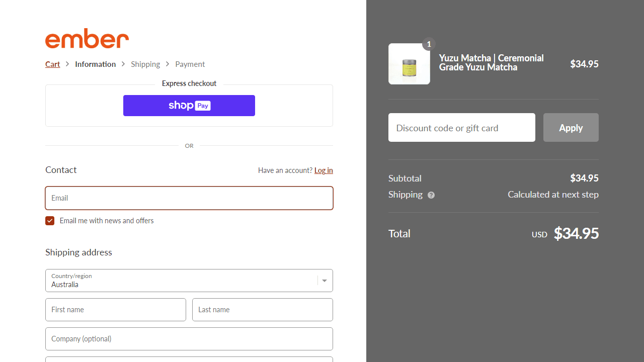Open the Yuzu Matcha product thumbnail
The image size is (644, 362).
click(409, 64)
